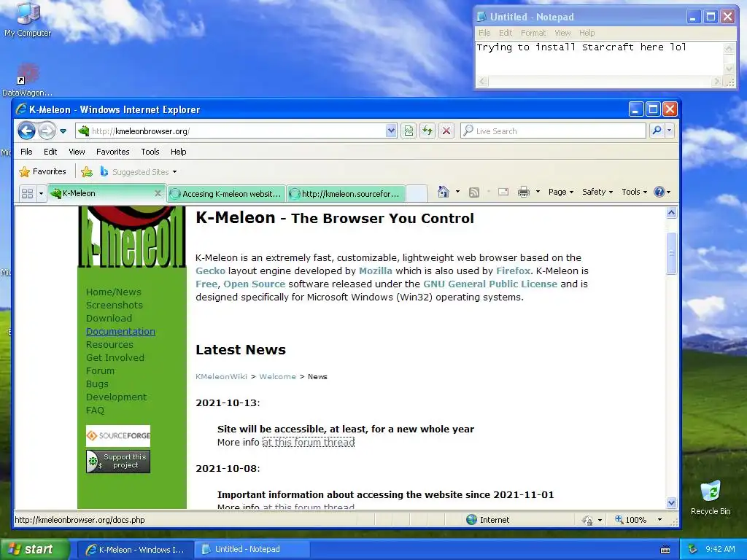Click the Notepad text area
Screen dimensions: 747x560
tap(600, 58)
